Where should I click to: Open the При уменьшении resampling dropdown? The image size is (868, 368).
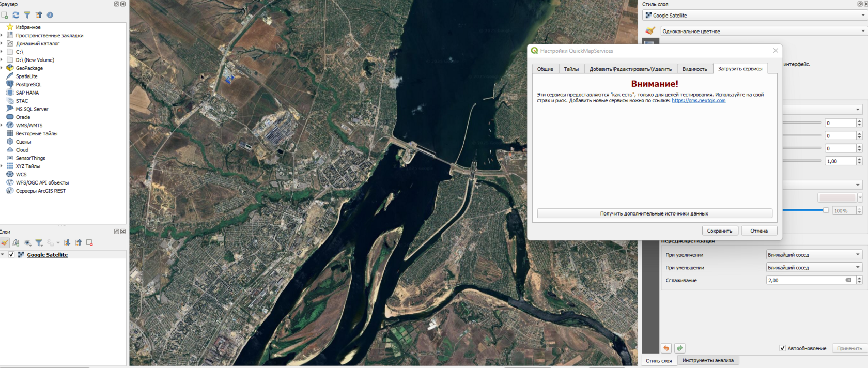814,268
